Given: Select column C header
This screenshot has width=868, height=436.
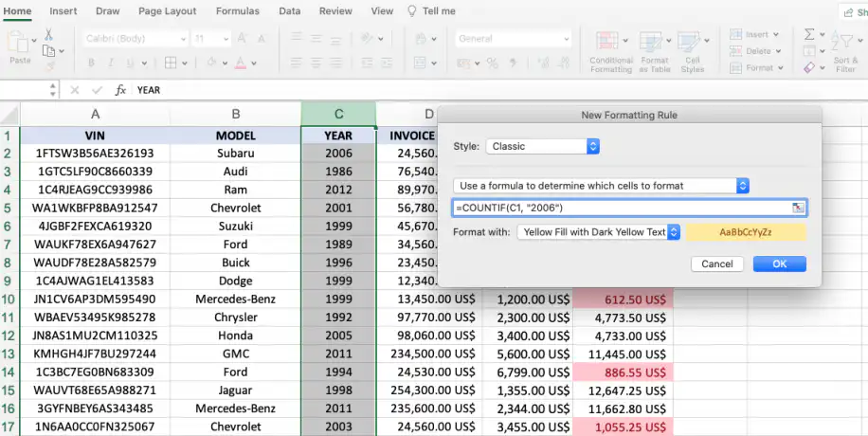Looking at the screenshot, I should coord(339,114).
